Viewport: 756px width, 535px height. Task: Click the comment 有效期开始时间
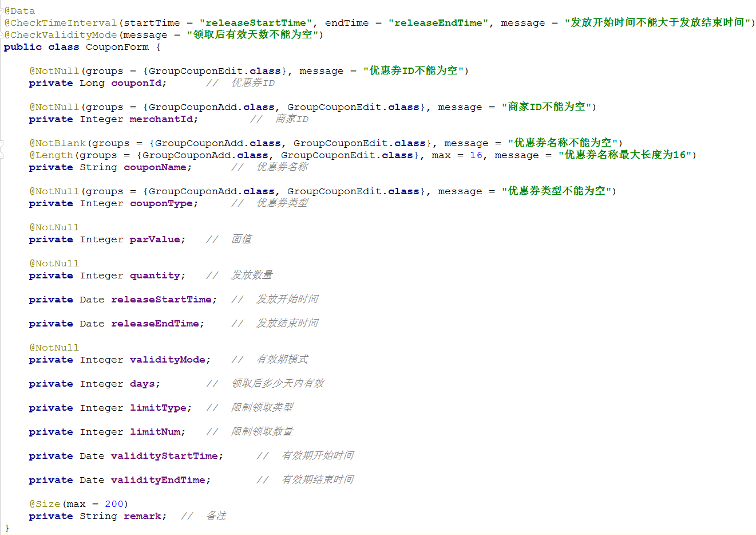pos(318,456)
